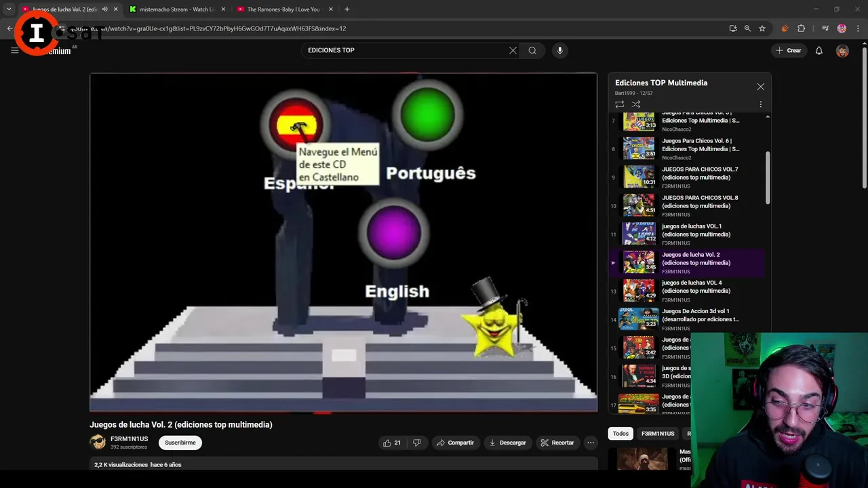Play Juegos De Accion 3d vol 1 item

click(x=687, y=319)
